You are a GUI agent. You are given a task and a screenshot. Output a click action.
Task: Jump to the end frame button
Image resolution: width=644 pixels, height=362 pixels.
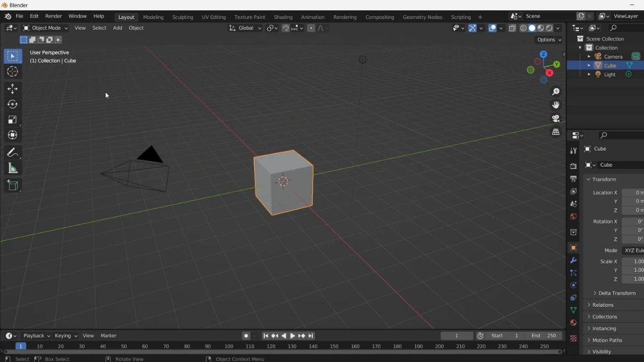pyautogui.click(x=311, y=336)
